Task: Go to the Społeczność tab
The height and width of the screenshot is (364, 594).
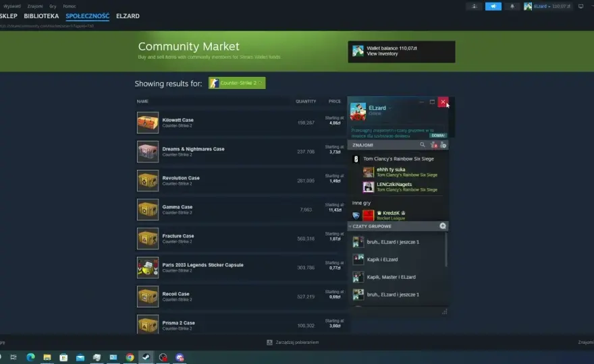Action: [x=88, y=16]
